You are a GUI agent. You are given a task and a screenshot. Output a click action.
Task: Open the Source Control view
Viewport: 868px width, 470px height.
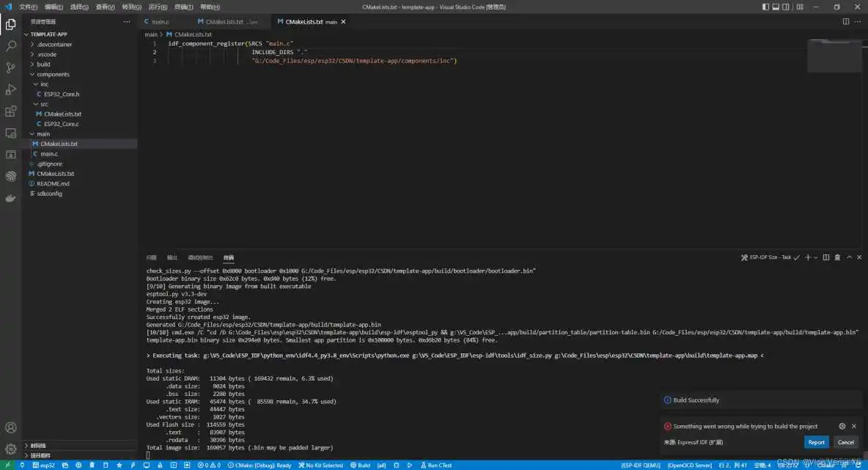click(x=10, y=67)
